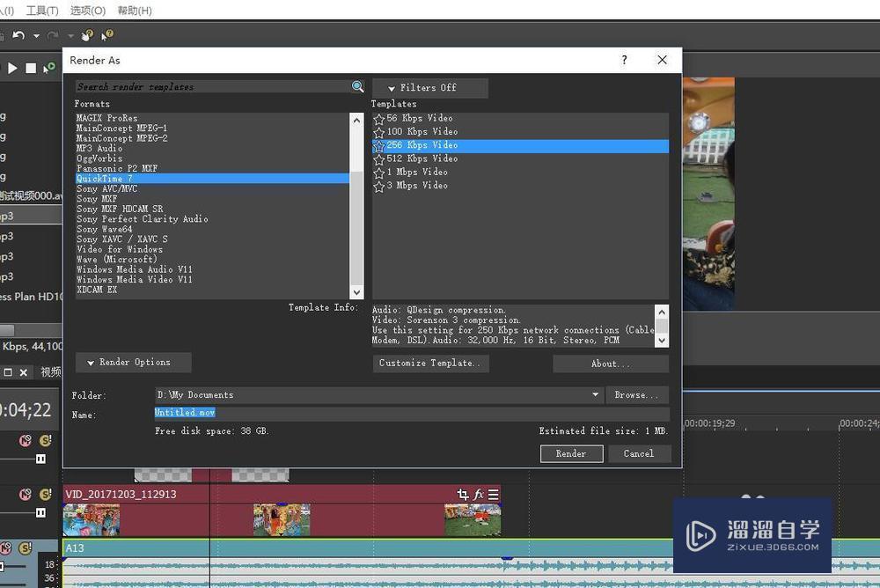Favorite the 56 Kbps Video template star
The width and height of the screenshot is (880, 588).
(x=378, y=119)
